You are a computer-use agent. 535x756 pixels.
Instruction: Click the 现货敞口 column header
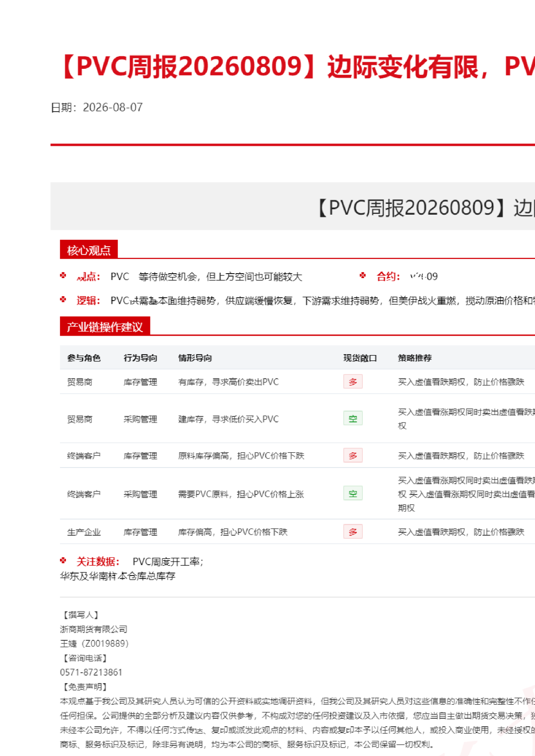[x=360, y=358]
